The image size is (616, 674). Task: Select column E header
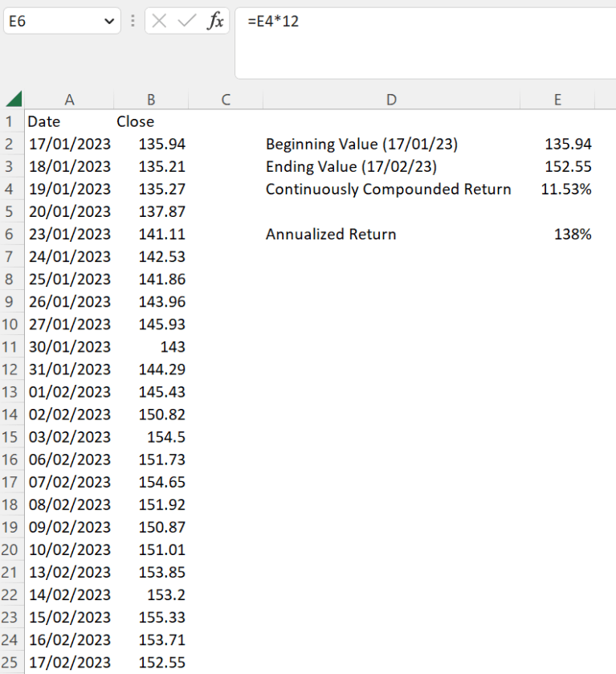pyautogui.click(x=557, y=100)
